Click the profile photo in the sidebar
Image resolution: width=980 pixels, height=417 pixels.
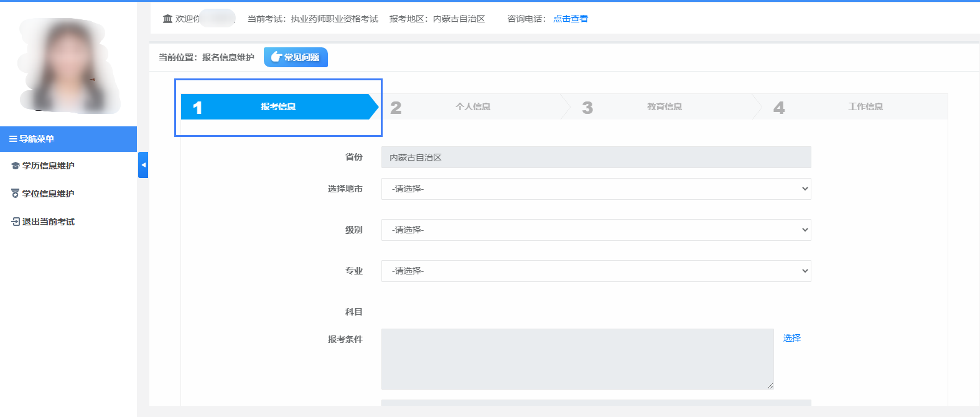coord(68,65)
